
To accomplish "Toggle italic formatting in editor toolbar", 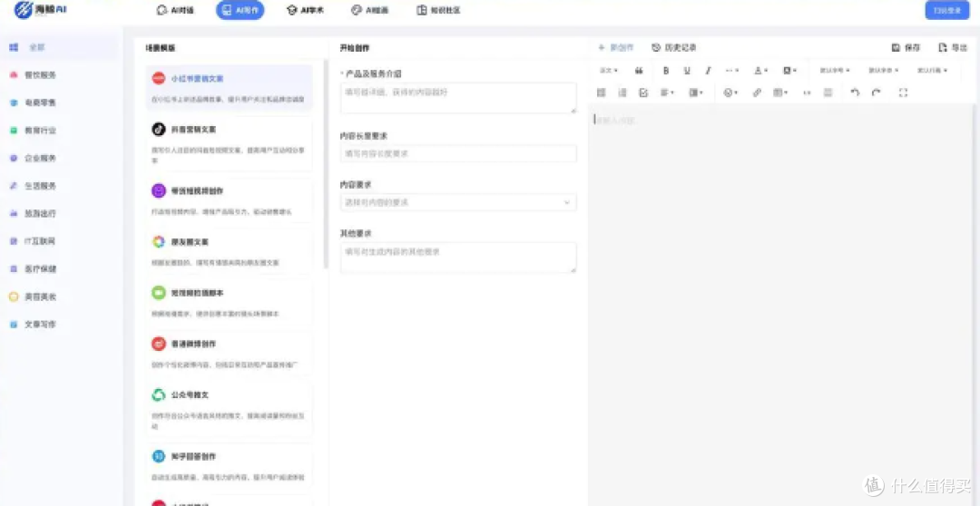I will click(708, 71).
